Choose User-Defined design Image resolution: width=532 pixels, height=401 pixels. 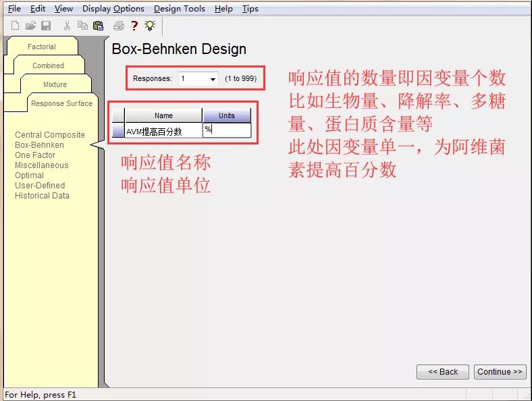pyautogui.click(x=40, y=186)
